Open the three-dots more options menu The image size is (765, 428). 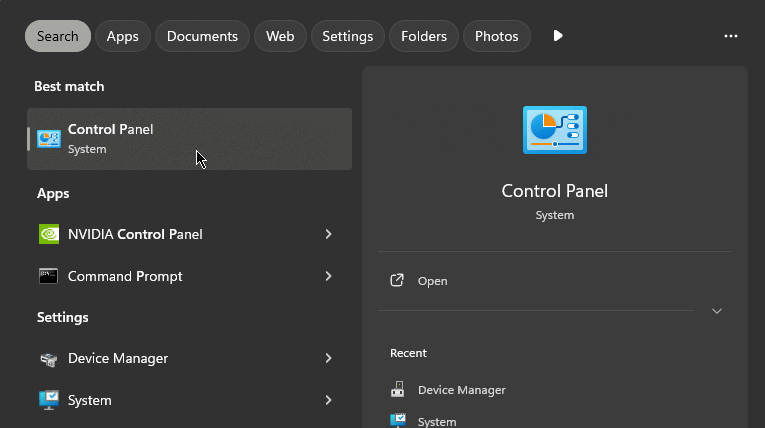pyautogui.click(x=730, y=36)
